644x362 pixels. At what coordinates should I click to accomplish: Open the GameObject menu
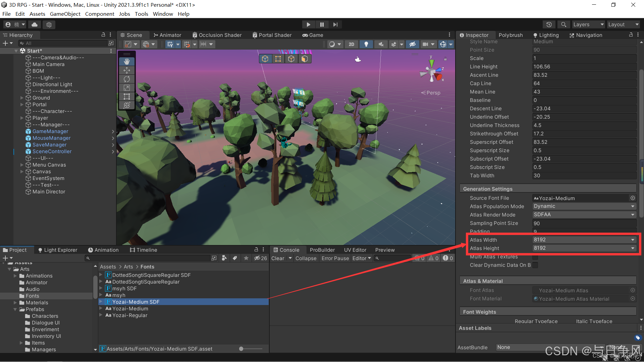point(65,14)
